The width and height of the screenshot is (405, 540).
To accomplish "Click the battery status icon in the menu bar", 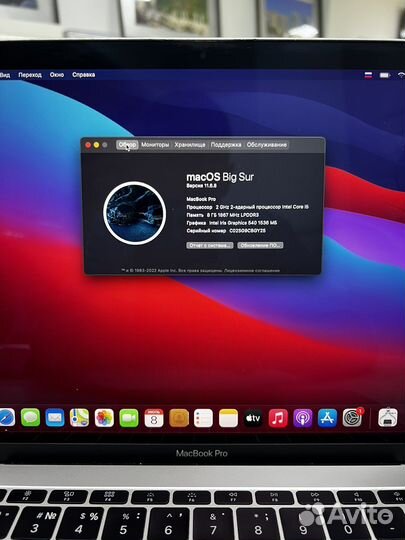I will [x=385, y=75].
